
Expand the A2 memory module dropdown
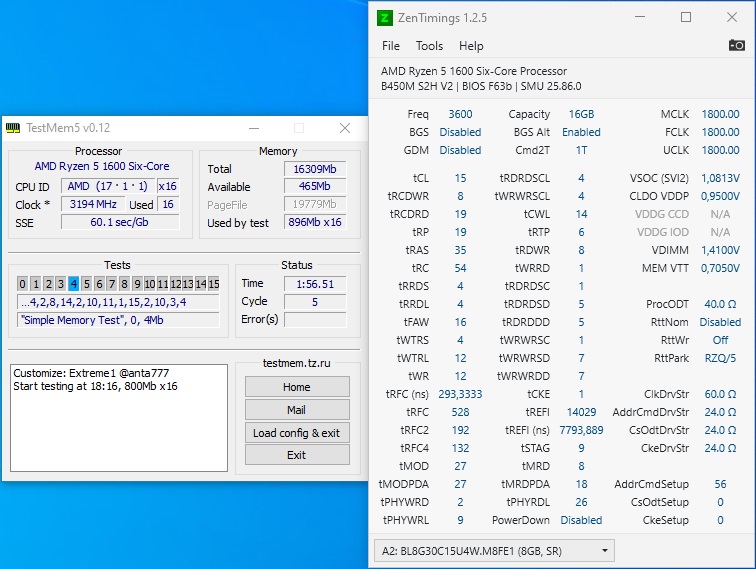tap(494, 551)
